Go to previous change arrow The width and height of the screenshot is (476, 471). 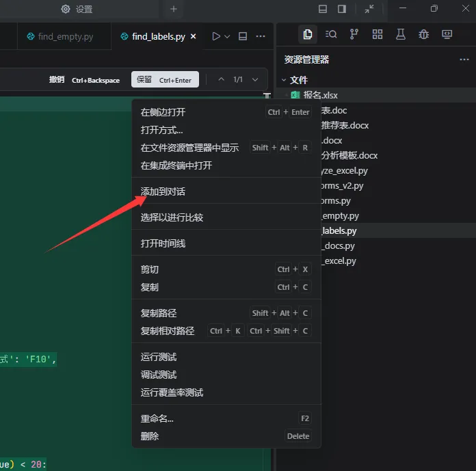[x=222, y=79]
